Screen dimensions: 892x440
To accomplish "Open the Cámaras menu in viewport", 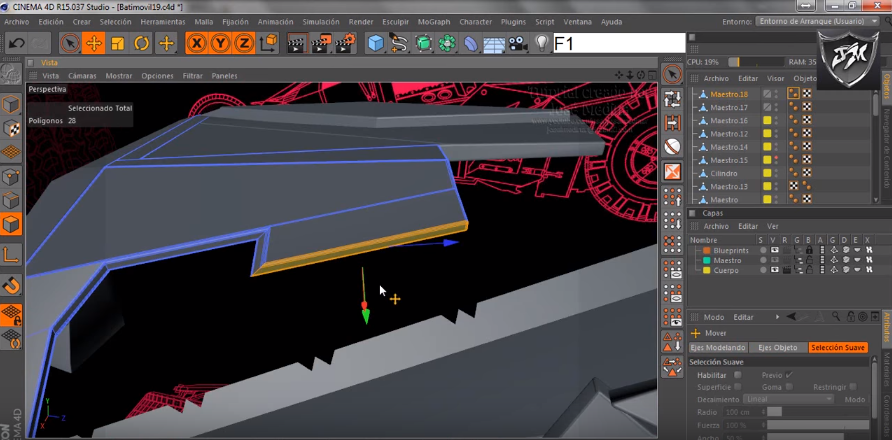I will [82, 76].
